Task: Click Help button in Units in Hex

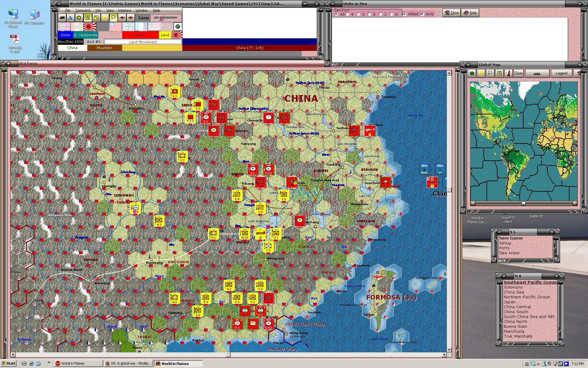Action: pos(470,13)
